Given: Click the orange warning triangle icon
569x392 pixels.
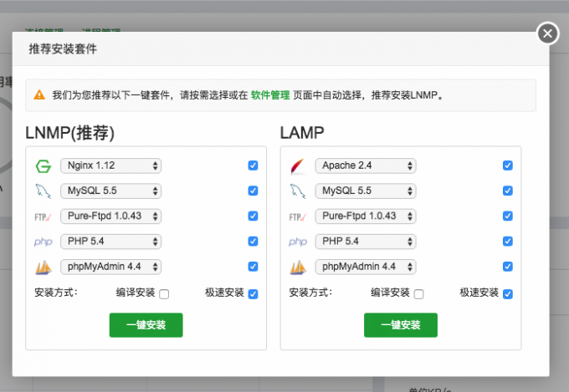Looking at the screenshot, I should 39,95.
